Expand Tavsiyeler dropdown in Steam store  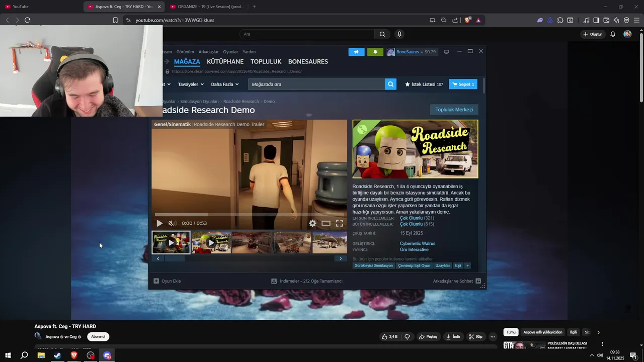(191, 84)
